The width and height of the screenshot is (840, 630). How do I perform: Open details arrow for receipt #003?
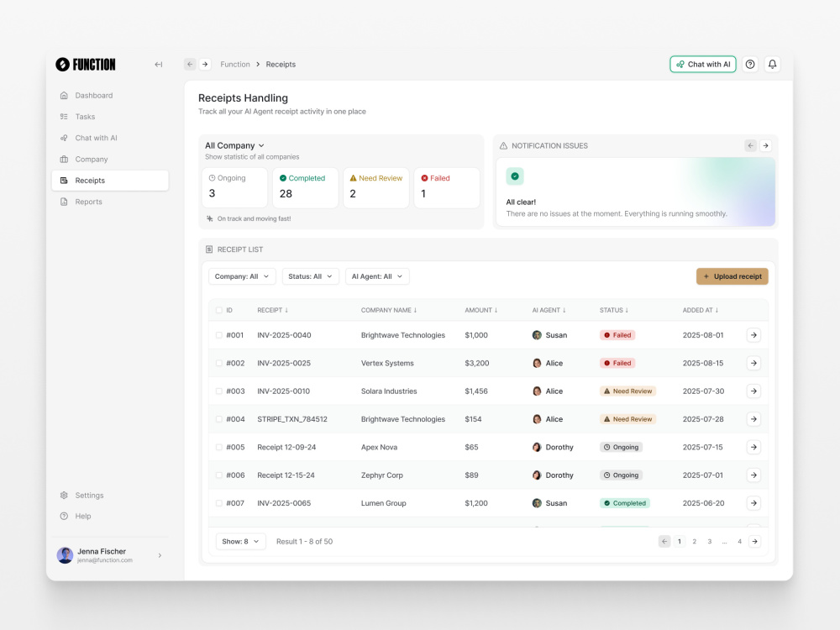pos(753,391)
